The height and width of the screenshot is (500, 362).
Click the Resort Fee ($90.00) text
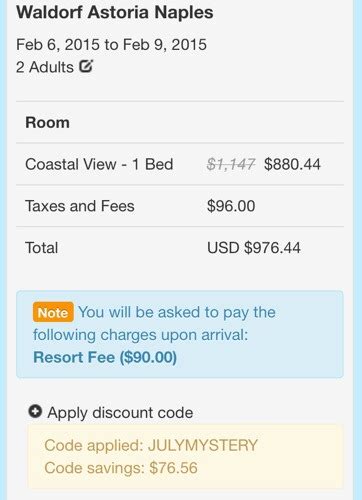[x=105, y=357]
